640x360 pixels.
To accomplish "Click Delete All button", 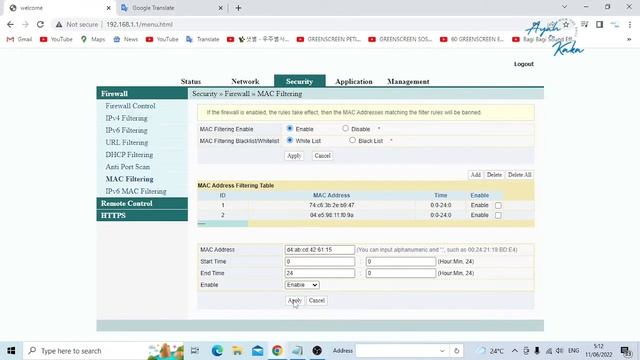I will (519, 175).
